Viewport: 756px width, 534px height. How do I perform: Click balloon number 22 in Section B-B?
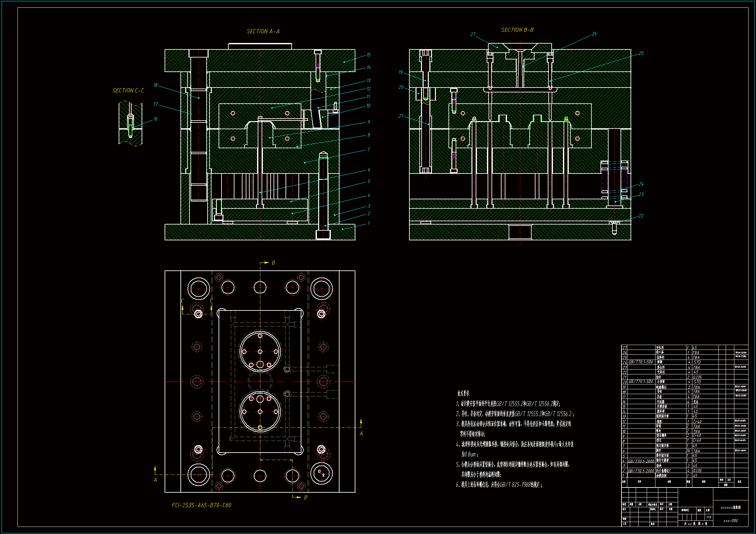tap(641, 216)
